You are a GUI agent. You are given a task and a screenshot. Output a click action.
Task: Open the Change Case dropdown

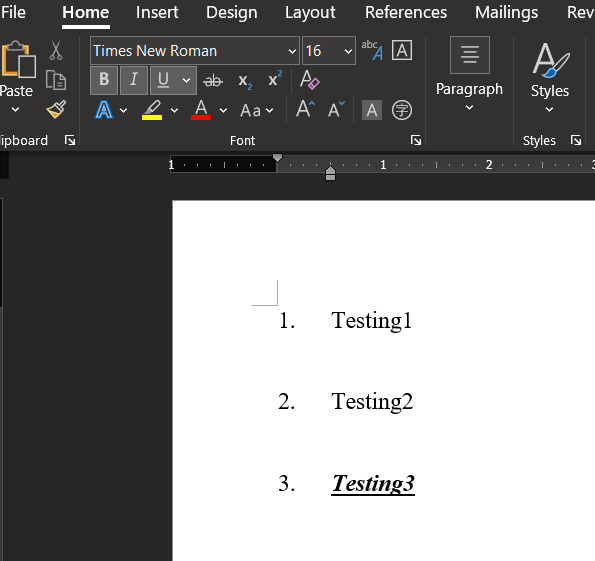(x=257, y=110)
